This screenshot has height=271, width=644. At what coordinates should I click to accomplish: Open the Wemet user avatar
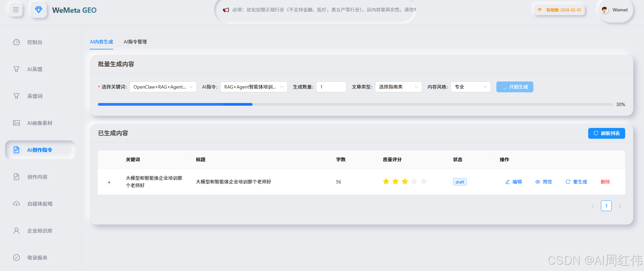pyautogui.click(x=604, y=10)
